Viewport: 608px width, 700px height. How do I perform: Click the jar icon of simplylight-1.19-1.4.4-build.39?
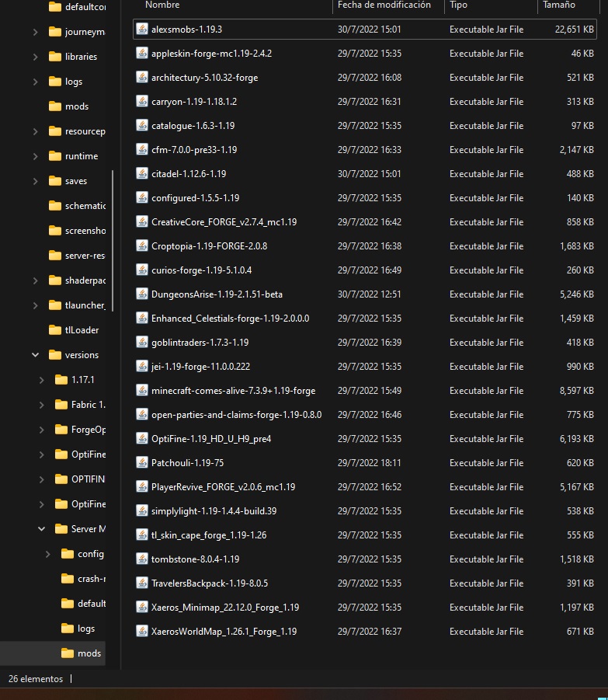pos(142,511)
